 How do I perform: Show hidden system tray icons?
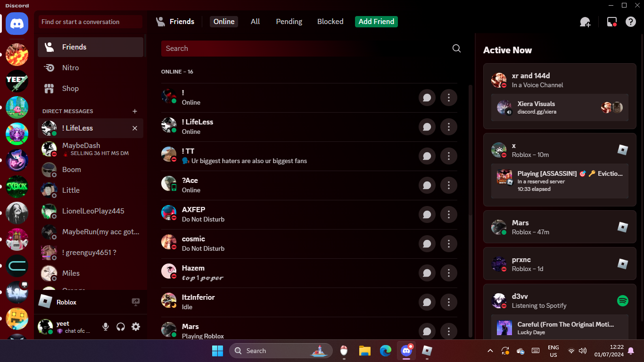490,351
